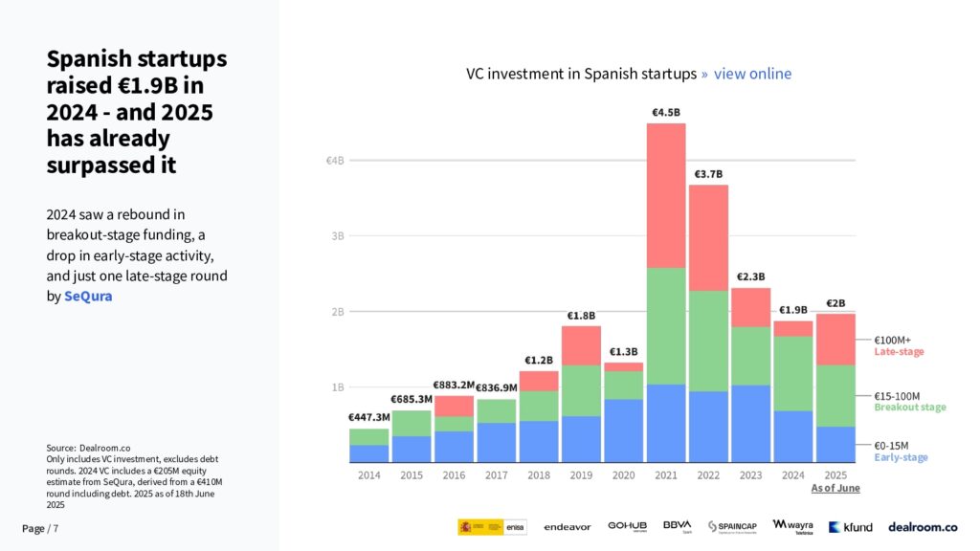Viewport: 980px width, 551px height.
Task: Click the SeQura link in the description
Action: (88, 297)
